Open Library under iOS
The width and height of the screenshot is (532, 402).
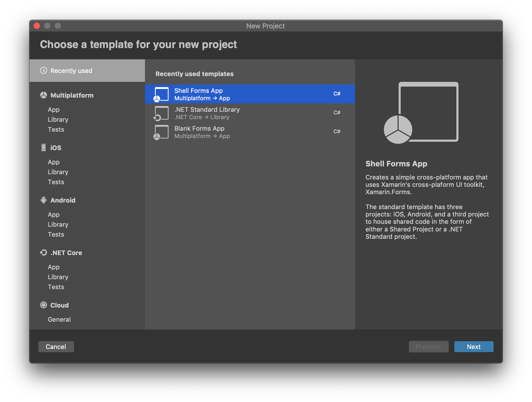coord(58,172)
